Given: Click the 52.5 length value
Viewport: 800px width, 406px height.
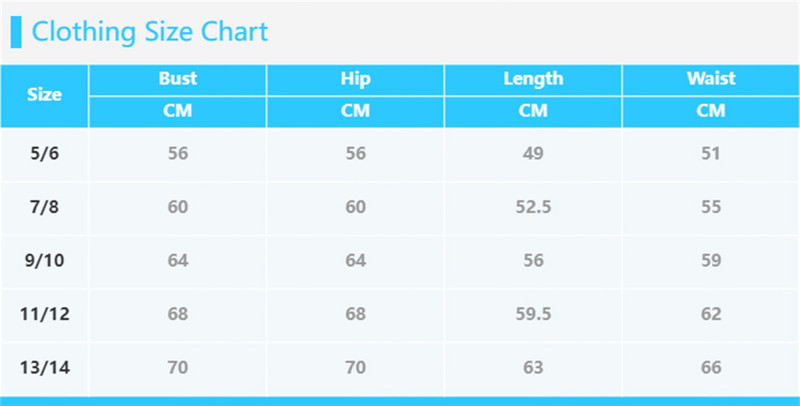Looking at the screenshot, I should 533,208.
